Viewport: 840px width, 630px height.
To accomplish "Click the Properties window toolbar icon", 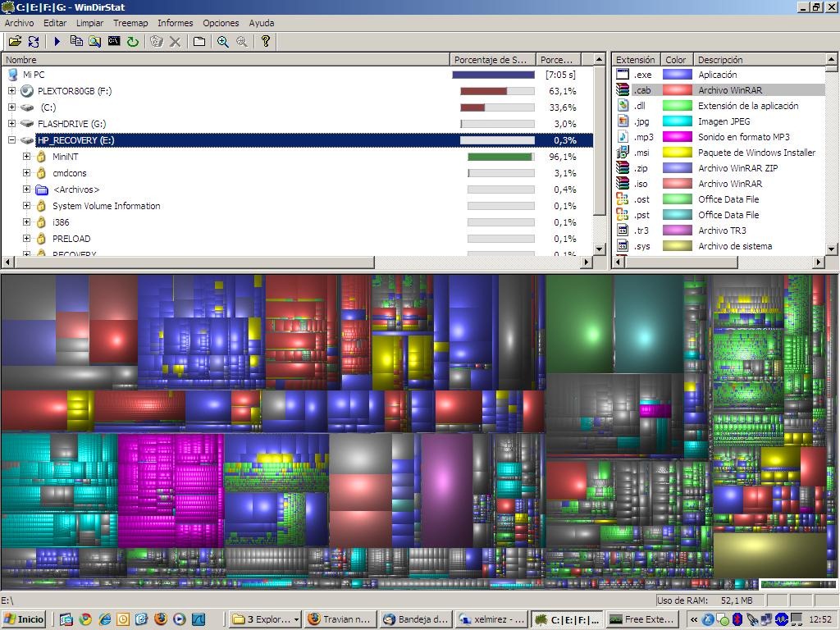I will (199, 41).
